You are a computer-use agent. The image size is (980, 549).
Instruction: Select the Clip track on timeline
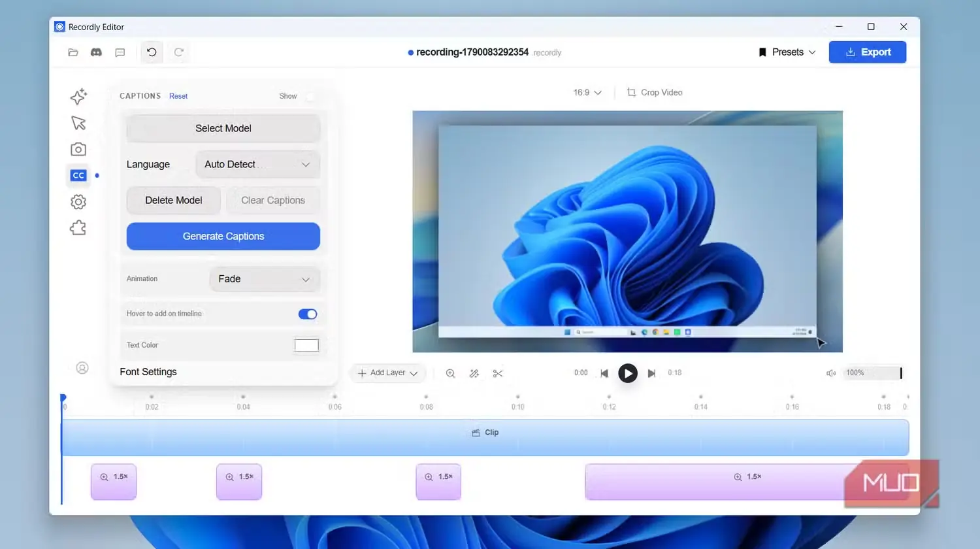[485, 437]
